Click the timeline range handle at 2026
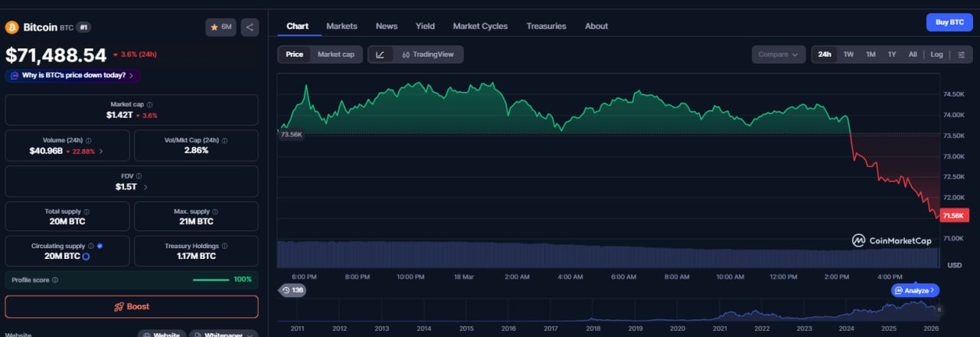 (939, 309)
